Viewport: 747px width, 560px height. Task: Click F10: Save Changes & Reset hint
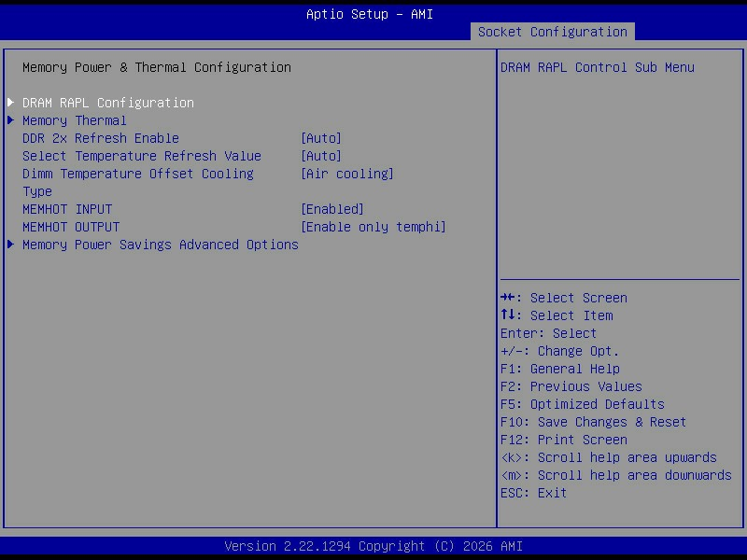[x=593, y=422]
